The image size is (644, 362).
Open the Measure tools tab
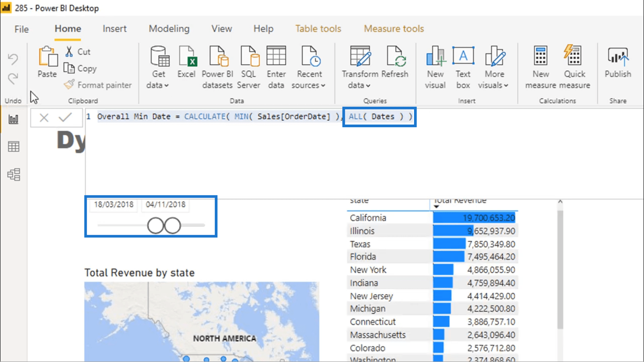point(394,29)
